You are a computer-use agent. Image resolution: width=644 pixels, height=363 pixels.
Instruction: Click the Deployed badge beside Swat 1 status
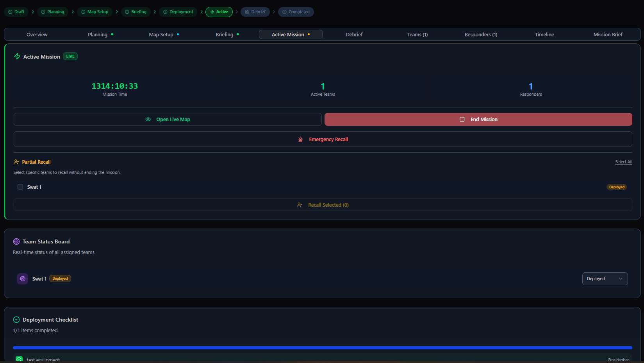[60, 279]
